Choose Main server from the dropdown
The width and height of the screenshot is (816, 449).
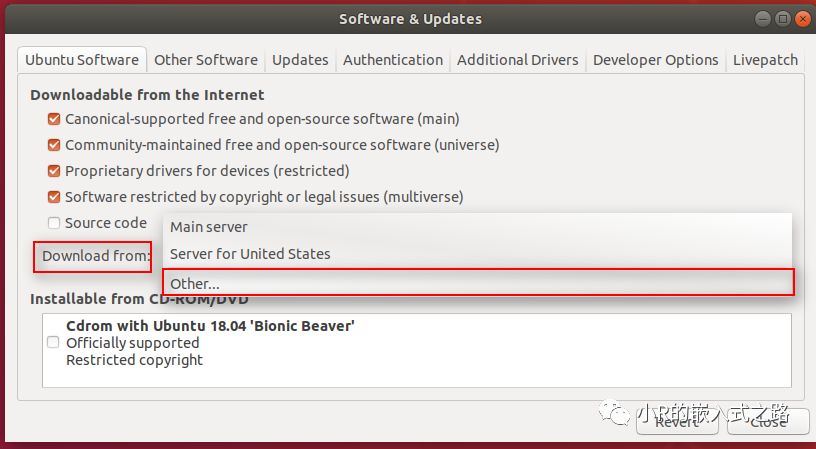(478, 227)
